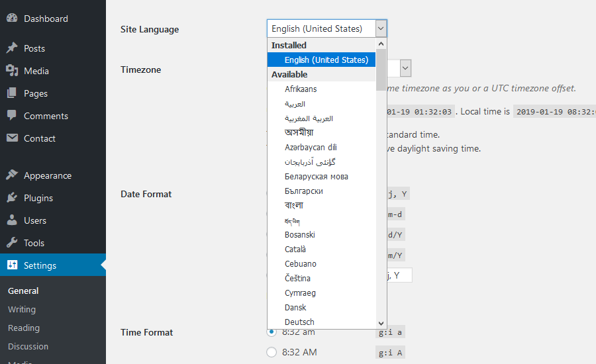
Task: Open the Dashboard menu
Action: [46, 19]
